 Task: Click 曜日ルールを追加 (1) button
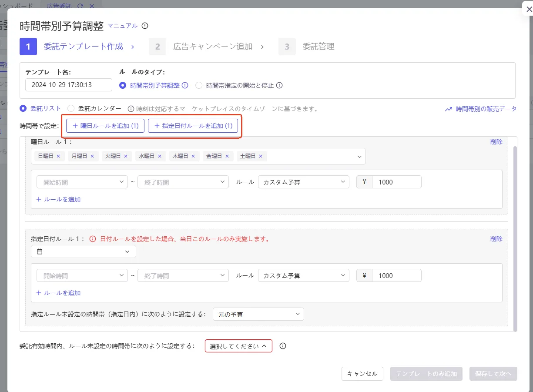105,126
